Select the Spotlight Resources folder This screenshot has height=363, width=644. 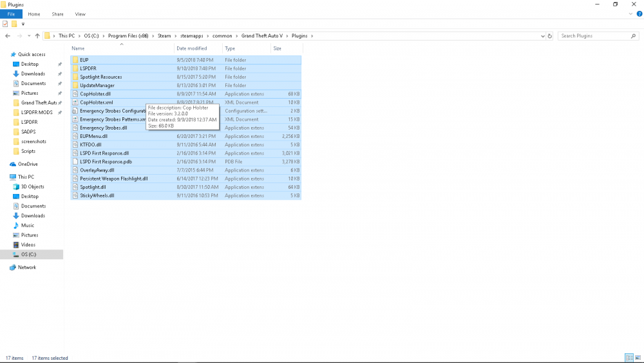185,77
